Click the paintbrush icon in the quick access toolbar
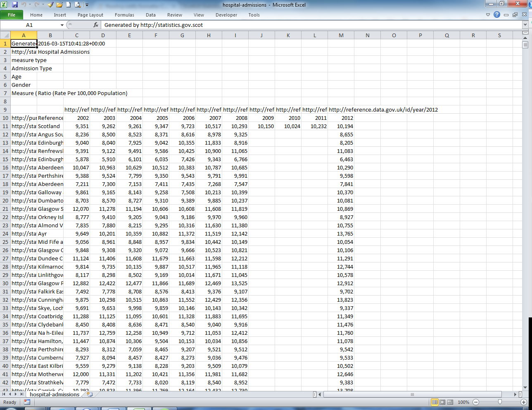The width and height of the screenshot is (532, 410). (x=50, y=5)
